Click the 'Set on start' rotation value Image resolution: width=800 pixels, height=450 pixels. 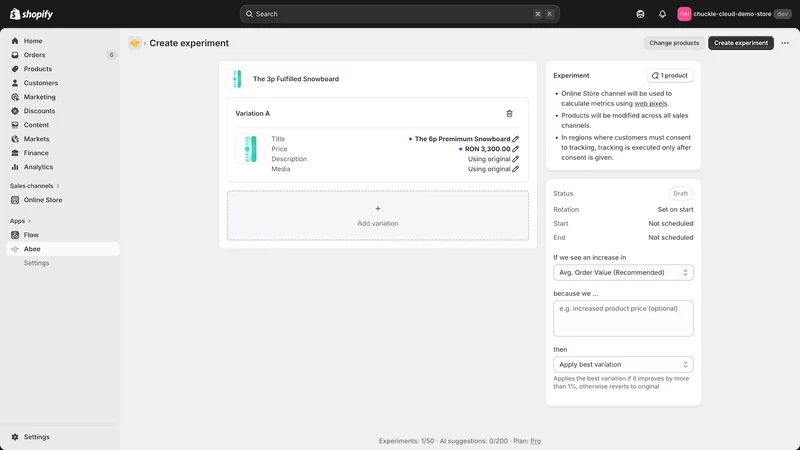(675, 210)
